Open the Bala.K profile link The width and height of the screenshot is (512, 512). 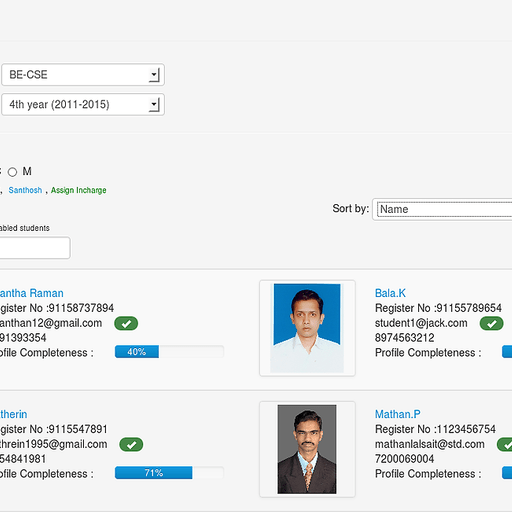[390, 293]
